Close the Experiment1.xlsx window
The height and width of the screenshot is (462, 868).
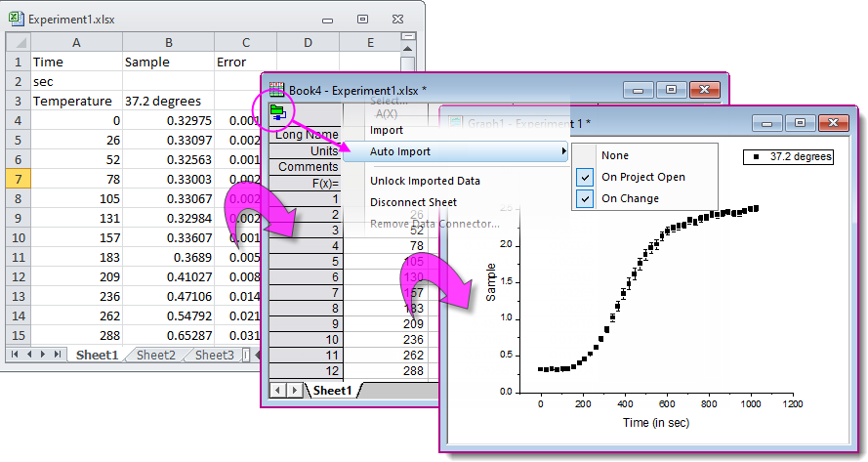click(397, 20)
